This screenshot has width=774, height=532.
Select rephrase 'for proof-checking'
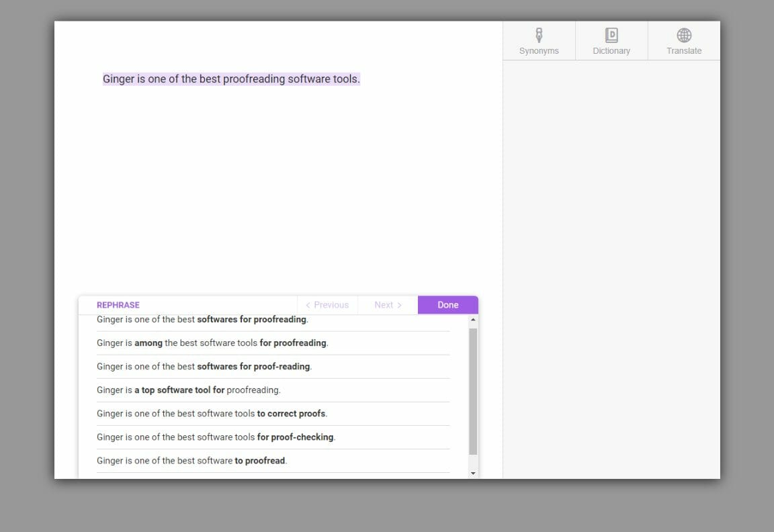pos(215,437)
